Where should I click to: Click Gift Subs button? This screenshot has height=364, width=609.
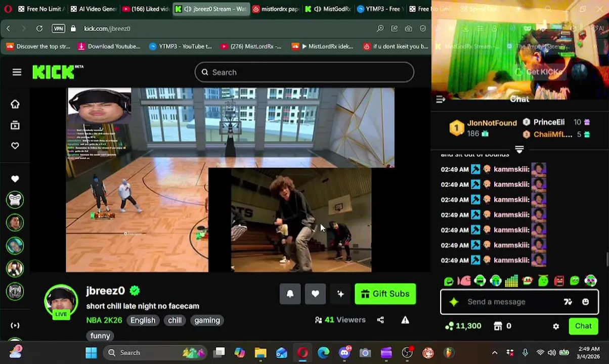(x=385, y=294)
